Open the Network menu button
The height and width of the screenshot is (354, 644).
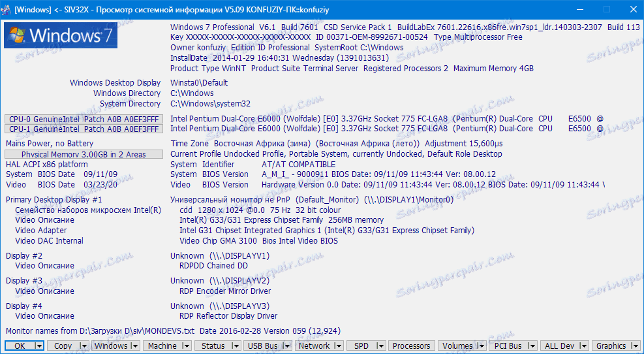click(x=314, y=346)
